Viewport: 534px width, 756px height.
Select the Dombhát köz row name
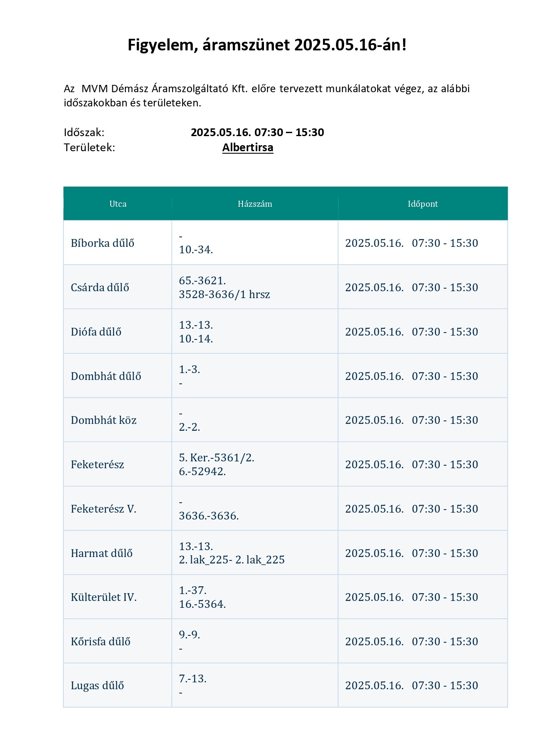(x=104, y=420)
